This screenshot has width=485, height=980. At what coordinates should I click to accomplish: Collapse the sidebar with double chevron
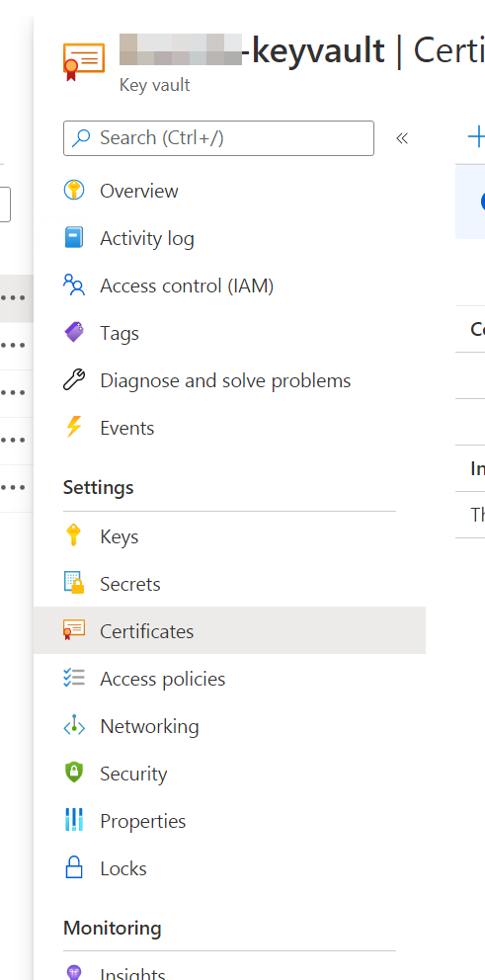tap(402, 138)
